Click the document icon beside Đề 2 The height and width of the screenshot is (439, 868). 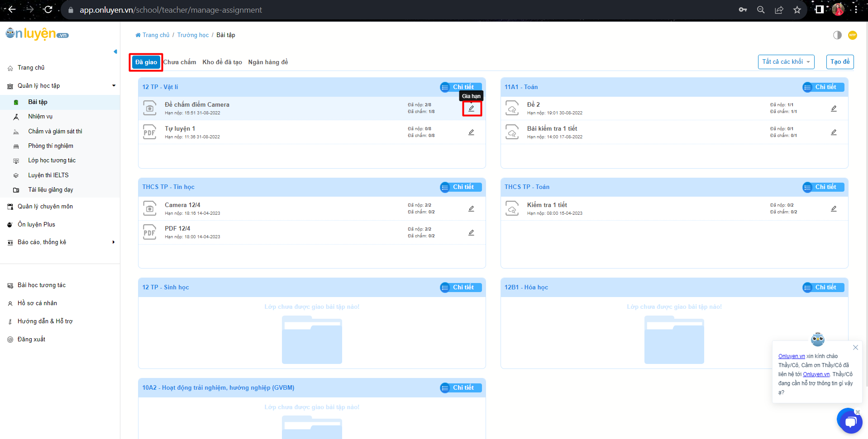pos(512,108)
